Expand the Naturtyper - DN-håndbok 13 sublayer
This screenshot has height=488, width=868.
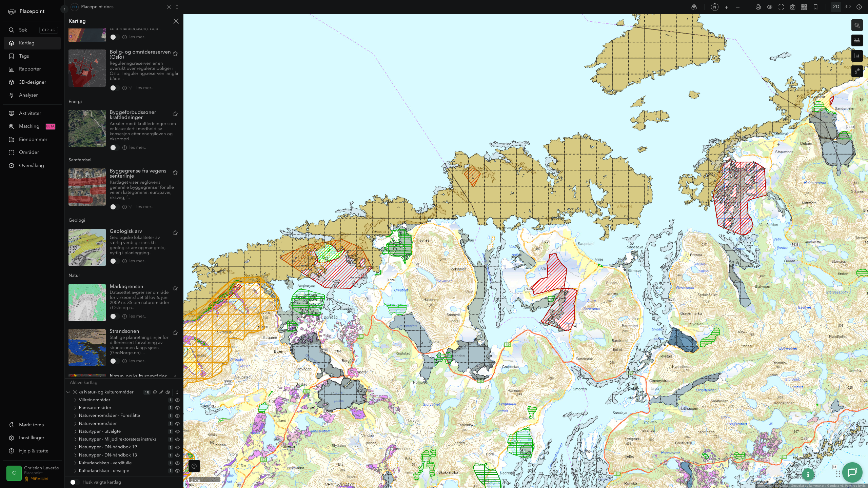tap(75, 455)
